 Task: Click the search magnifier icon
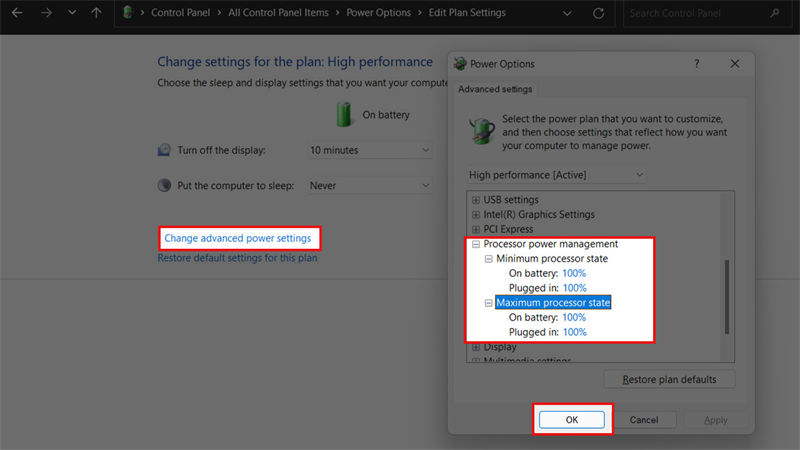tap(774, 13)
